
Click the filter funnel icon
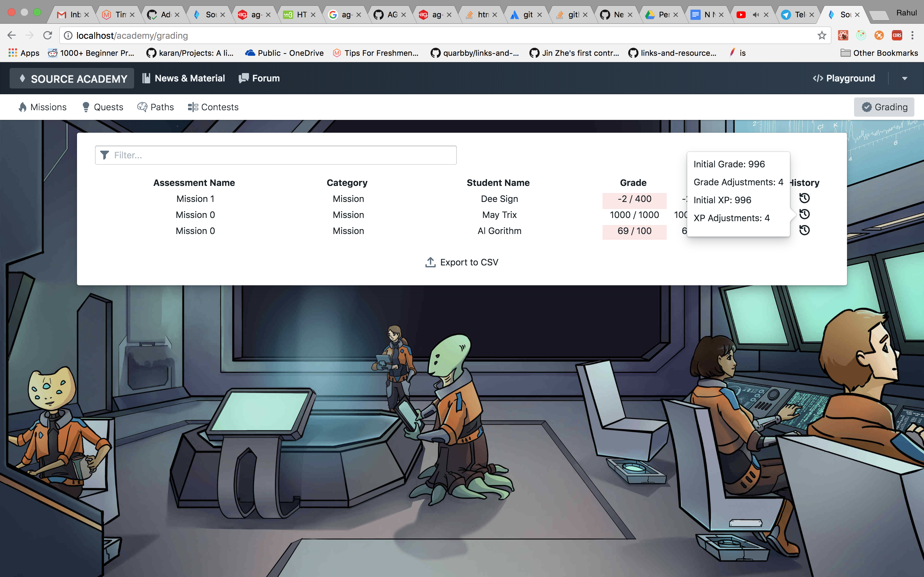pyautogui.click(x=104, y=155)
